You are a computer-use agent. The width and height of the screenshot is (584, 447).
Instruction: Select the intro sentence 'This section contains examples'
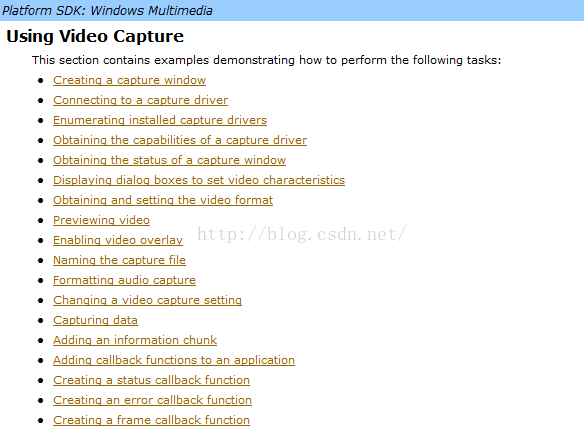pyautogui.click(x=267, y=60)
